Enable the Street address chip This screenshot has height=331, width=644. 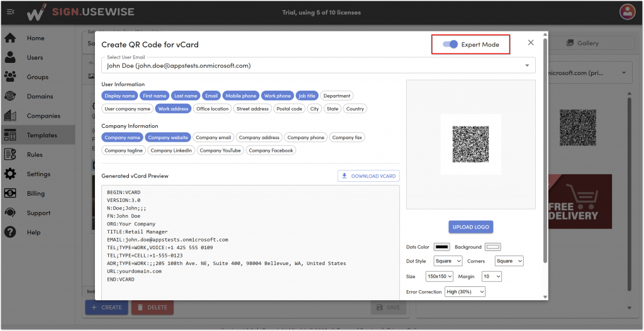click(x=253, y=109)
